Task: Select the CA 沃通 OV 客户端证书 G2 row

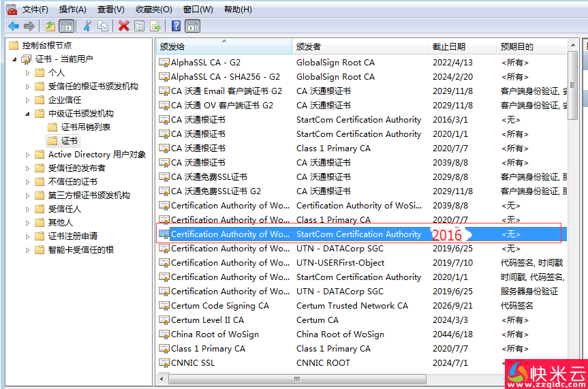Action: point(362,106)
